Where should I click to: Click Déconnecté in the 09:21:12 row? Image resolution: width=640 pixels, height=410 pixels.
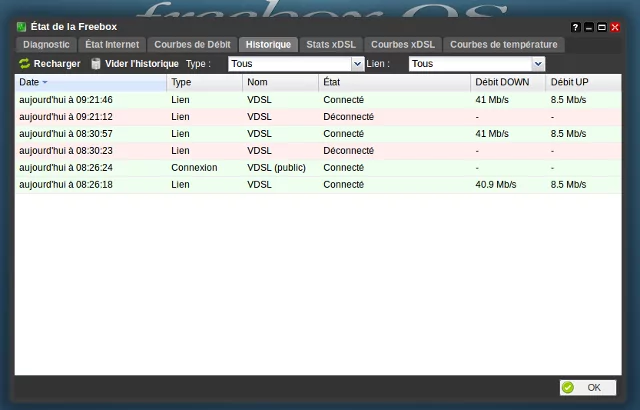[x=349, y=117]
